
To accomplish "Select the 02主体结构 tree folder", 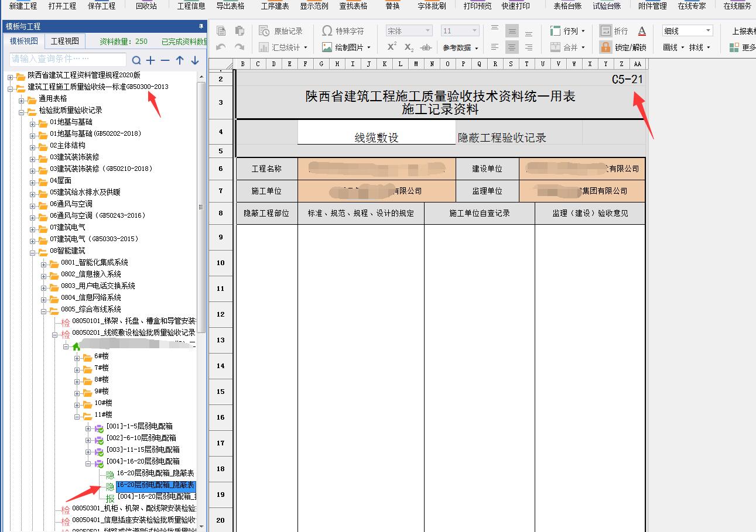I will tap(67, 145).
